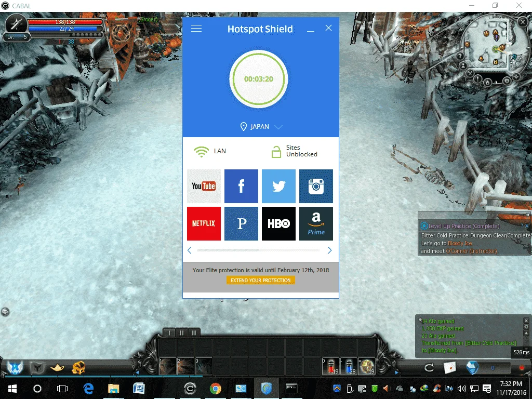Click the LAN wifi icon
This screenshot has width=532, height=399.
click(201, 151)
